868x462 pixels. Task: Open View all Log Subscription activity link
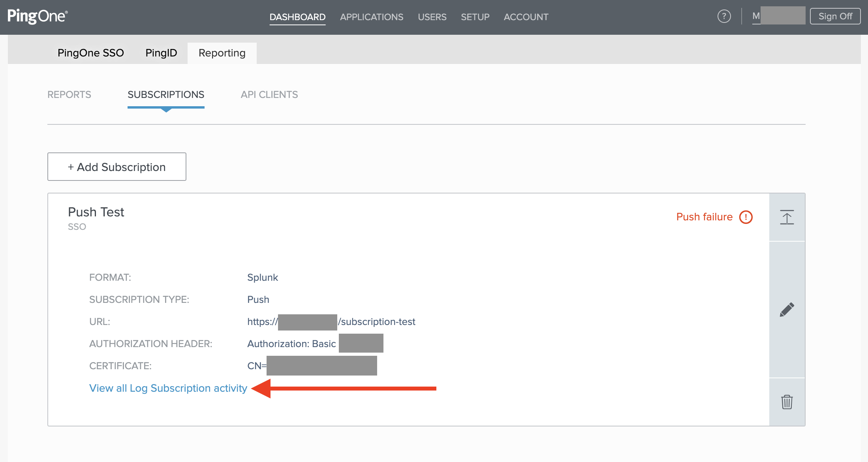pyautogui.click(x=167, y=388)
